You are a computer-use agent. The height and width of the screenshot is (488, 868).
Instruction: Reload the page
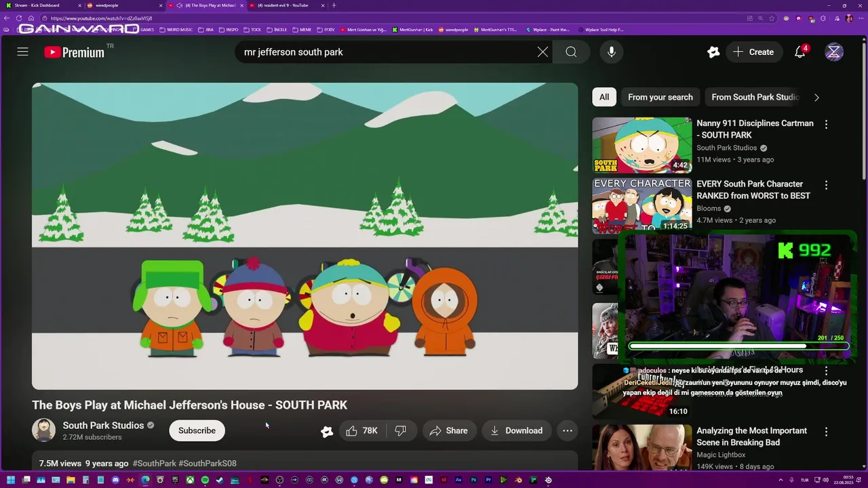tap(19, 18)
